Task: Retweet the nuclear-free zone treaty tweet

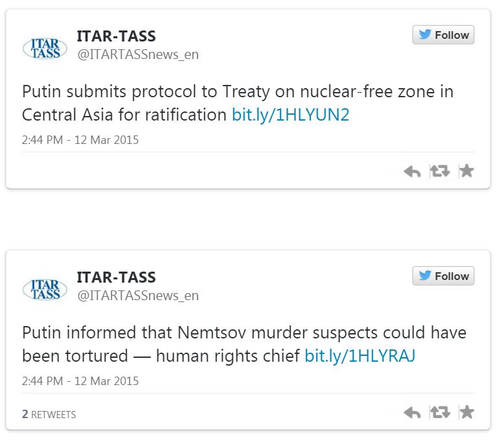Action: [440, 171]
